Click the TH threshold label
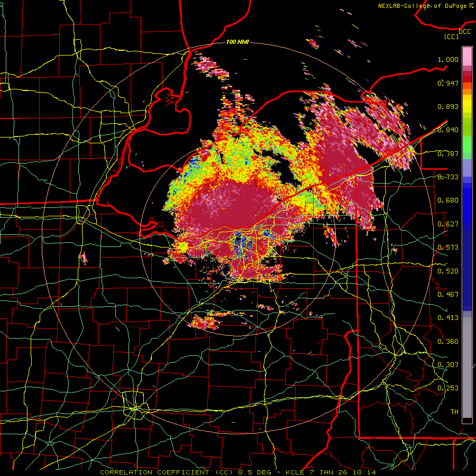The image size is (476, 476). (x=454, y=411)
